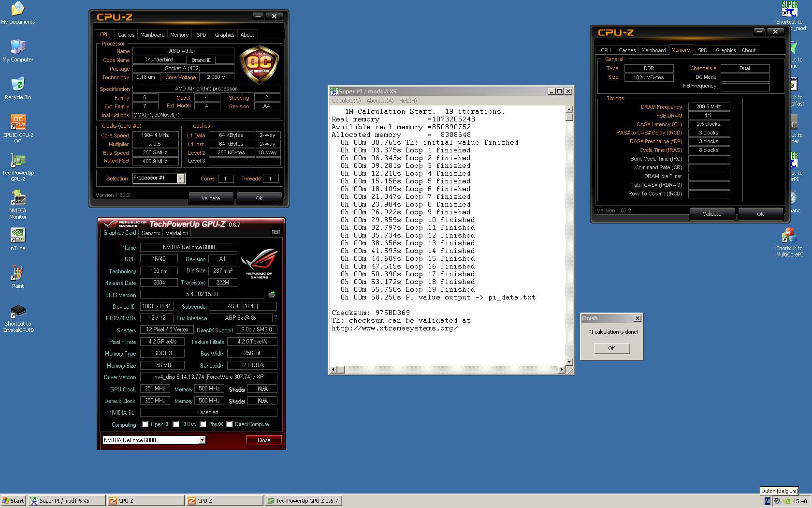Click the bus interface question mark in GPU-Z
Image resolution: width=812 pixels, height=508 pixels.
[x=275, y=318]
